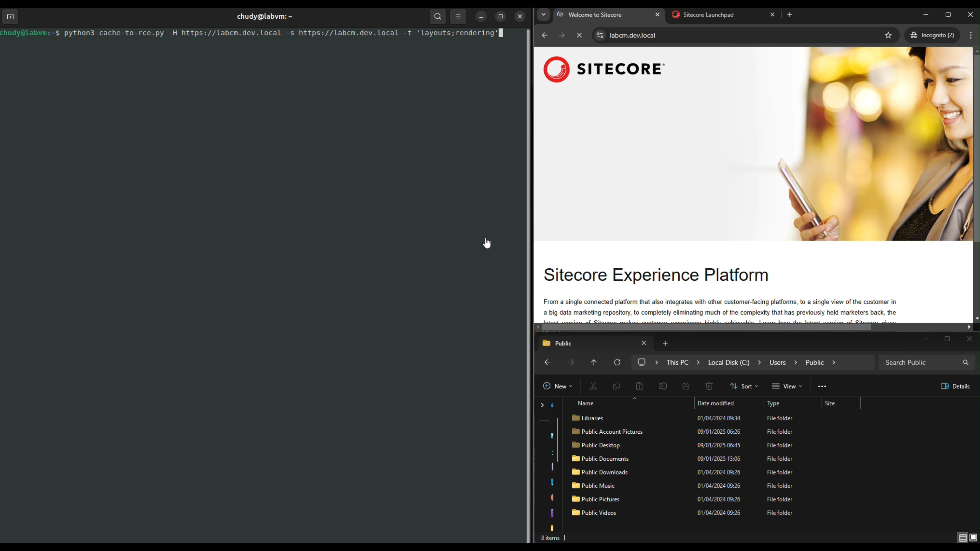The image size is (980, 551).
Task: Open See more ellipsis menu in Explorer
Action: (x=822, y=386)
